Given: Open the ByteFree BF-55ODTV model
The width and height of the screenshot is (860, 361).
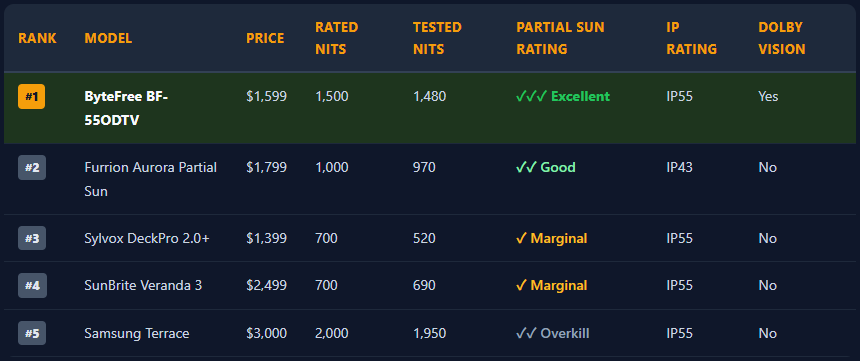Looking at the screenshot, I should tap(126, 108).
